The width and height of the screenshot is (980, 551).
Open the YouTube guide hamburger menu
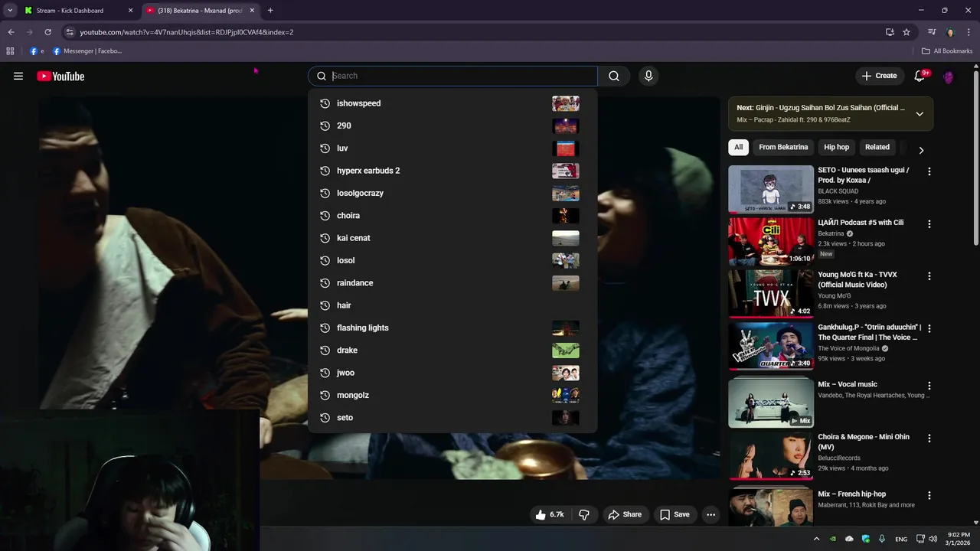(18, 76)
